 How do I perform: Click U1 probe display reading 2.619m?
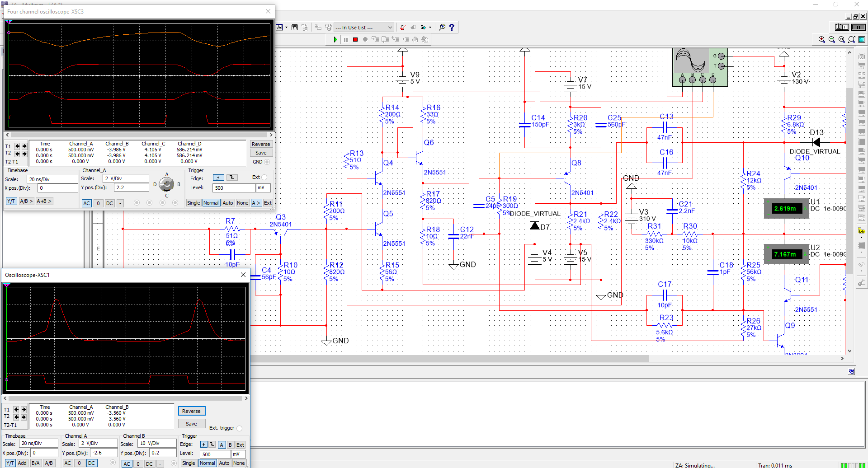pyautogui.click(x=787, y=209)
